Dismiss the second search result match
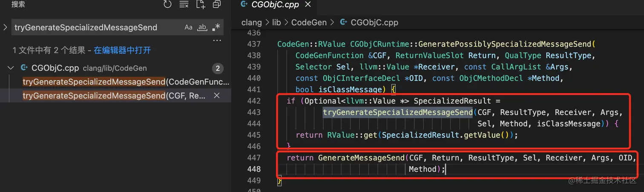 (x=216, y=96)
